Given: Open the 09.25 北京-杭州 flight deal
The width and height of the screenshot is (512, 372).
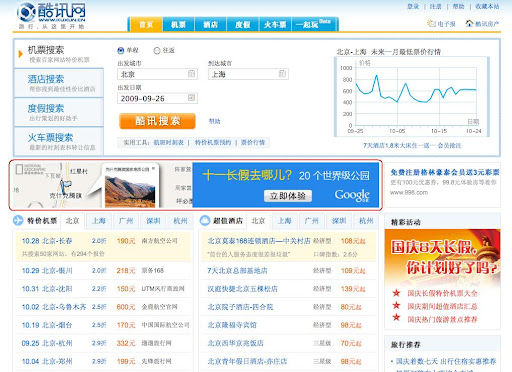Looking at the screenshot, I should coord(47,343).
